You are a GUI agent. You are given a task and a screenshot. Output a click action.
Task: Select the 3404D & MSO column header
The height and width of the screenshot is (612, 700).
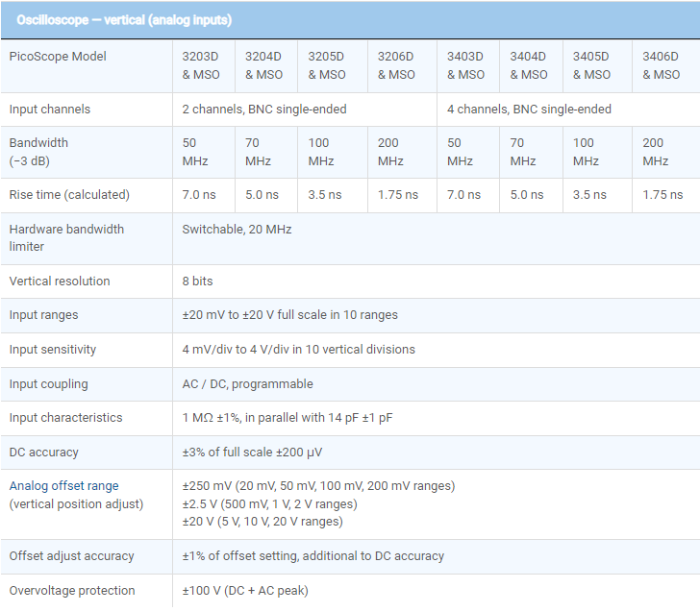pyautogui.click(x=529, y=65)
